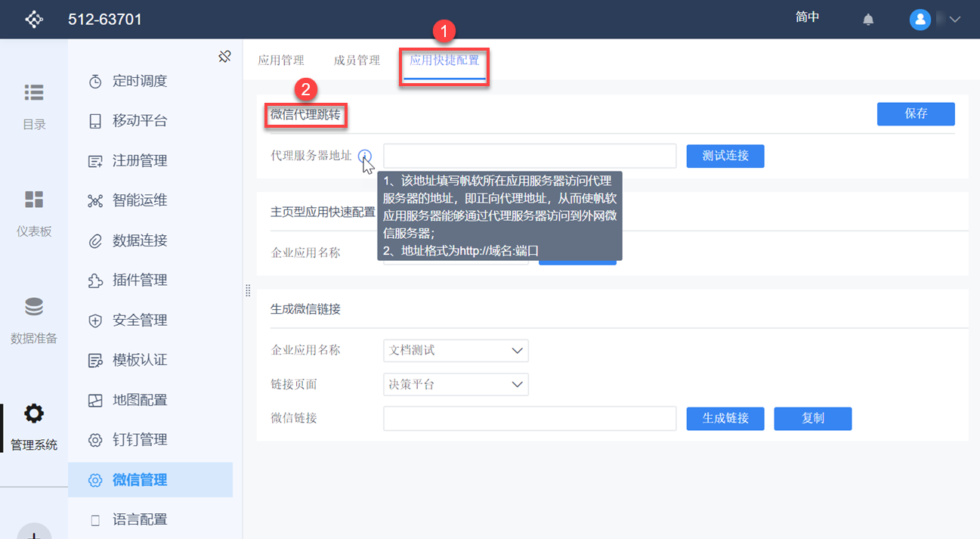Click the 智能运维 network icon
This screenshot has width=980, height=539.
95,201
